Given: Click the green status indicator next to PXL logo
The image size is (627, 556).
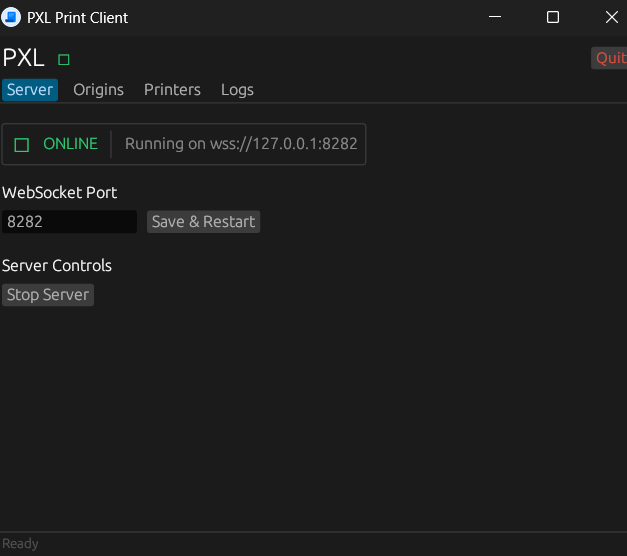Looking at the screenshot, I should coord(64,60).
